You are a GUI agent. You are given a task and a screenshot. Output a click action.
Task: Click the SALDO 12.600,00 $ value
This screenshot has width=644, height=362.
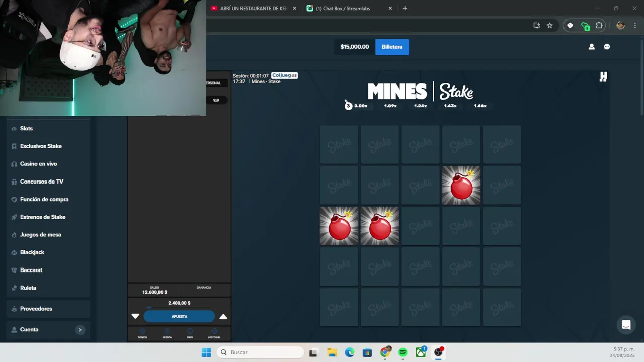[154, 292]
